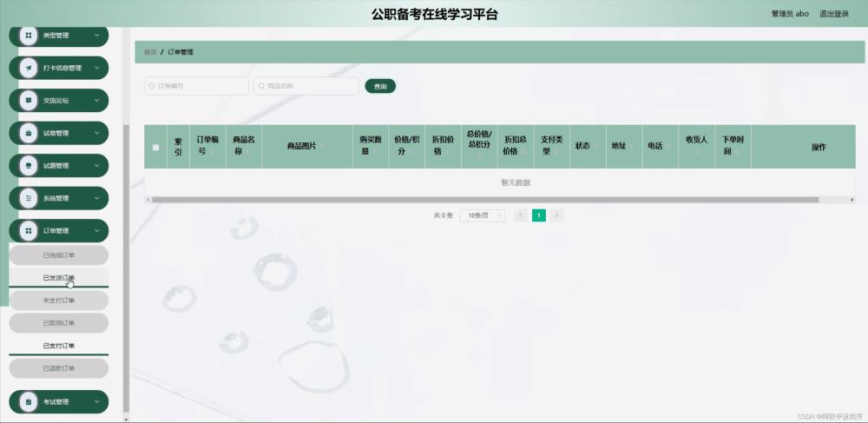Expand 试卷管理 menu chevron
Viewport: 868px width, 423px height.
pyautogui.click(x=97, y=134)
